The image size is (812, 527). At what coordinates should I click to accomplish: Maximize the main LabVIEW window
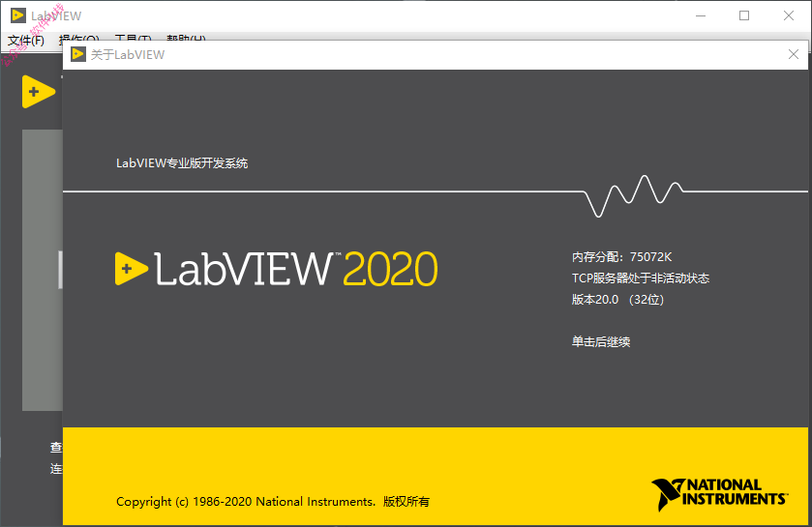744,15
